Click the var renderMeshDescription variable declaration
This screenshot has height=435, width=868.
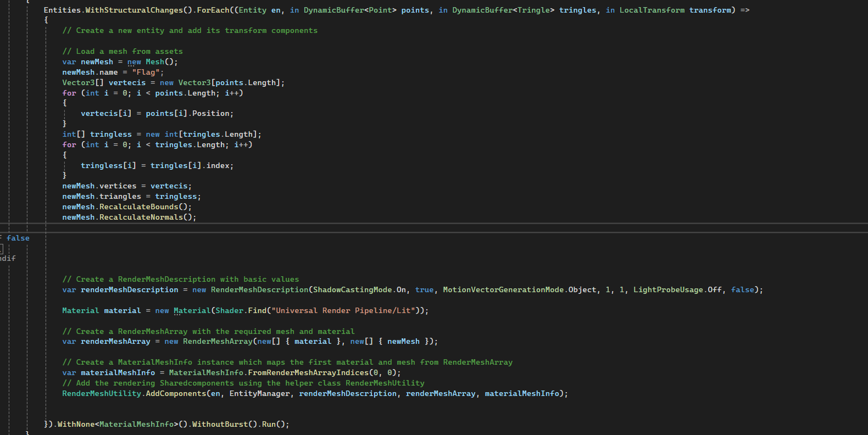pos(120,290)
